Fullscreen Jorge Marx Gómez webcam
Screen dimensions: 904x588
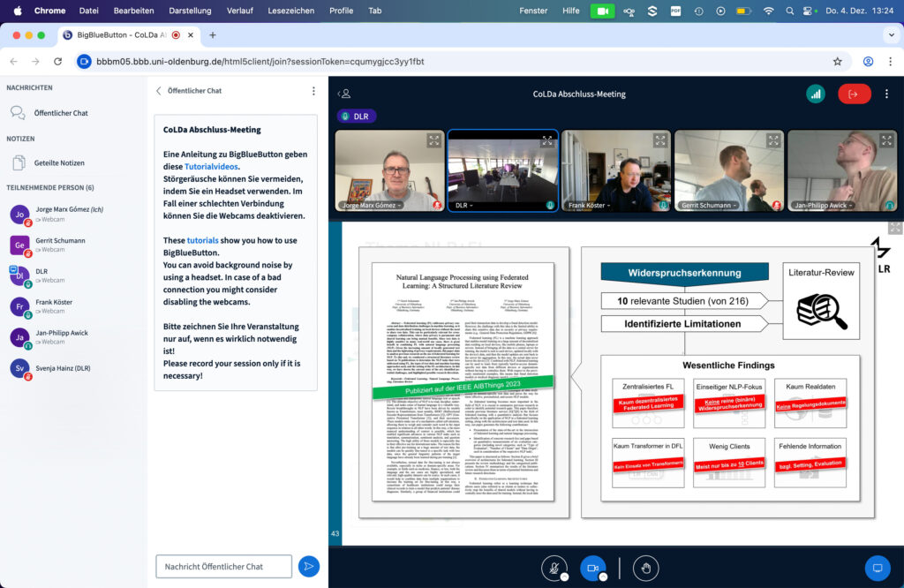[434, 140]
